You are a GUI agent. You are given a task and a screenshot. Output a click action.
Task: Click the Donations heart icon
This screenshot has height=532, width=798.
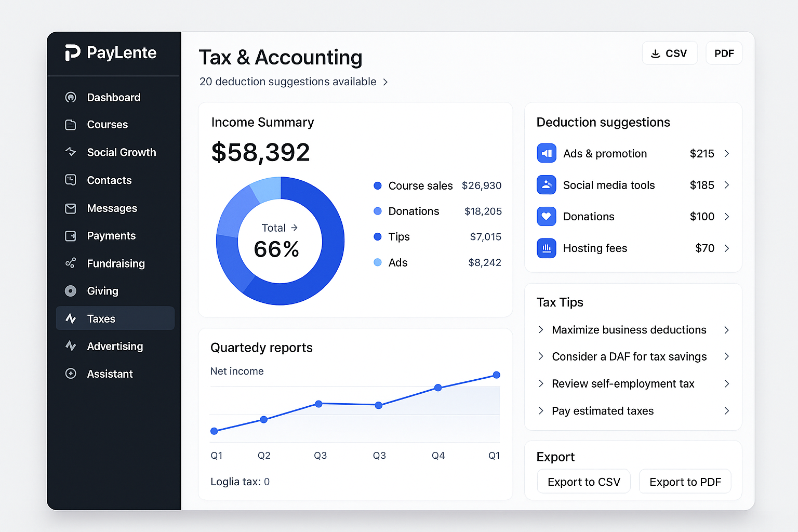[547, 216]
